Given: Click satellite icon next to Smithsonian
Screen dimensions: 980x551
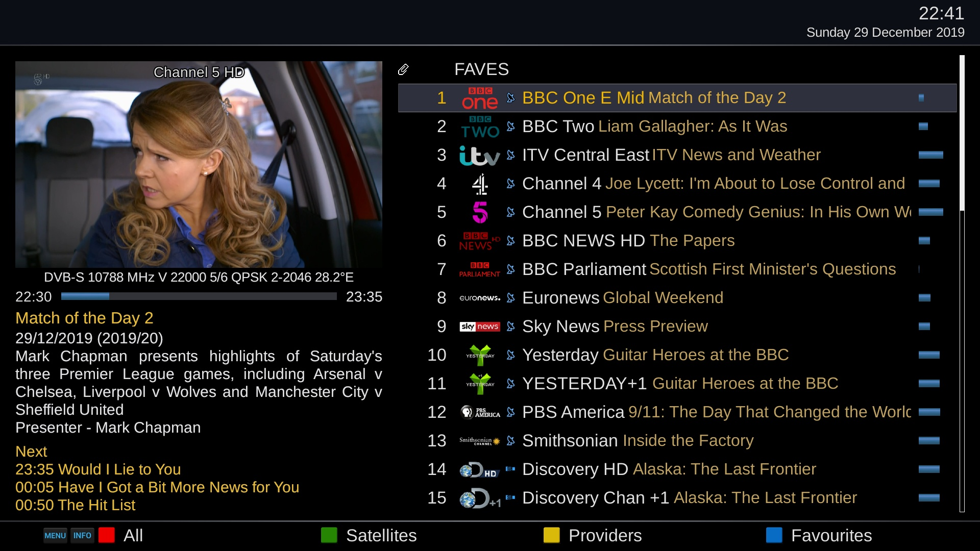Looking at the screenshot, I should click(x=510, y=441).
